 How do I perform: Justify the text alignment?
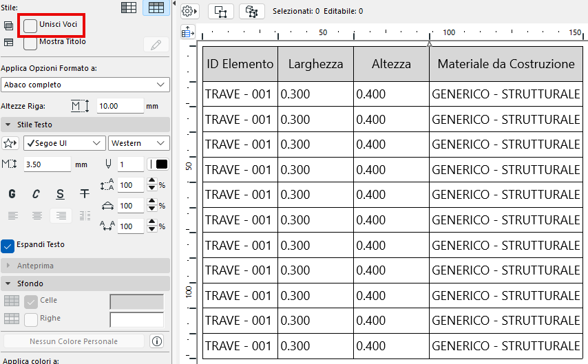pyautogui.click(x=85, y=215)
